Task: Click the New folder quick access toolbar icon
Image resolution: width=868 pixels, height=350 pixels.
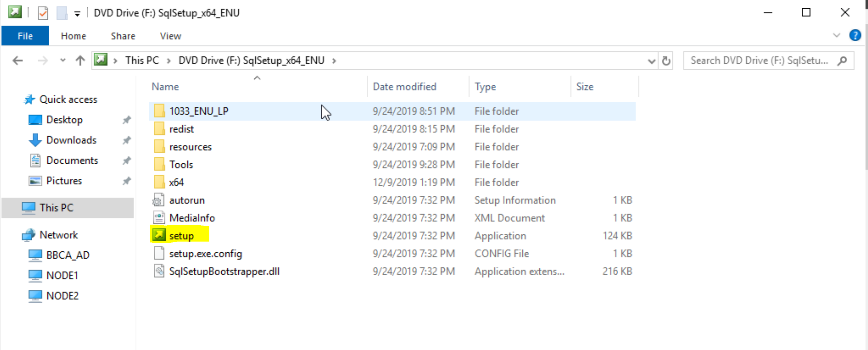Action: (62, 13)
